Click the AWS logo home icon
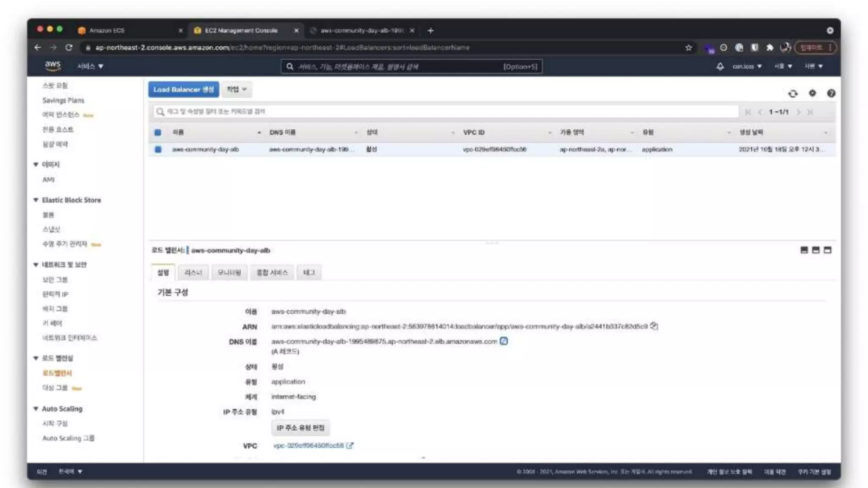868x488 pixels. pos(53,66)
